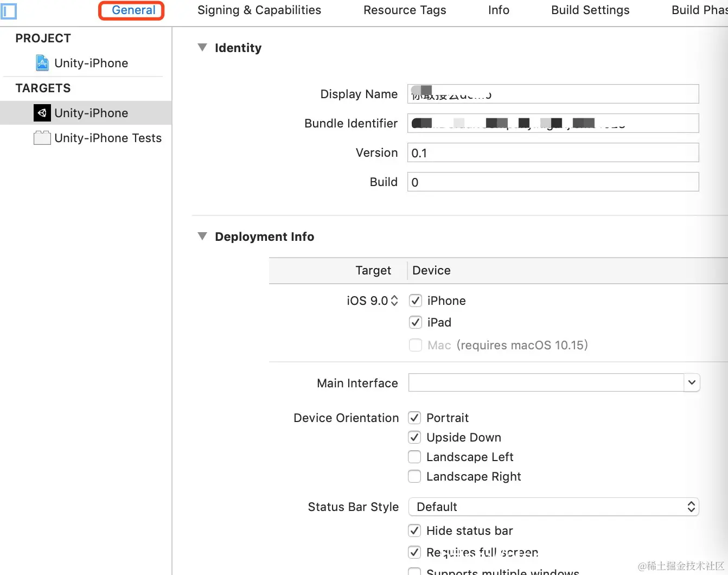
Task: Switch to the Info tab
Action: pos(499,10)
